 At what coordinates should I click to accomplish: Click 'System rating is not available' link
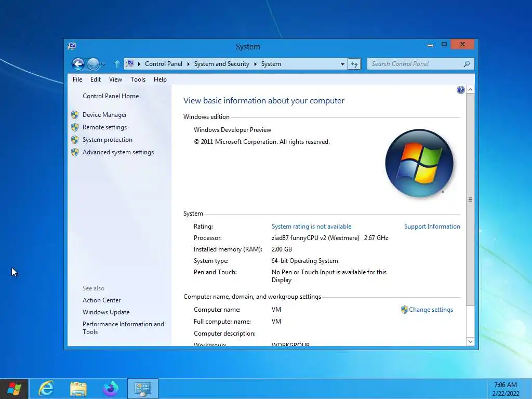[311, 227]
